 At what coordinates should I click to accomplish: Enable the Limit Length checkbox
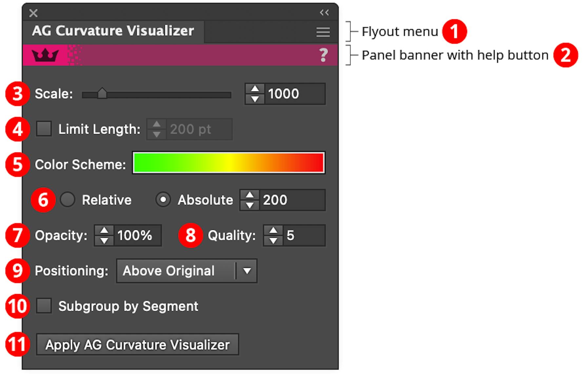click(x=44, y=129)
